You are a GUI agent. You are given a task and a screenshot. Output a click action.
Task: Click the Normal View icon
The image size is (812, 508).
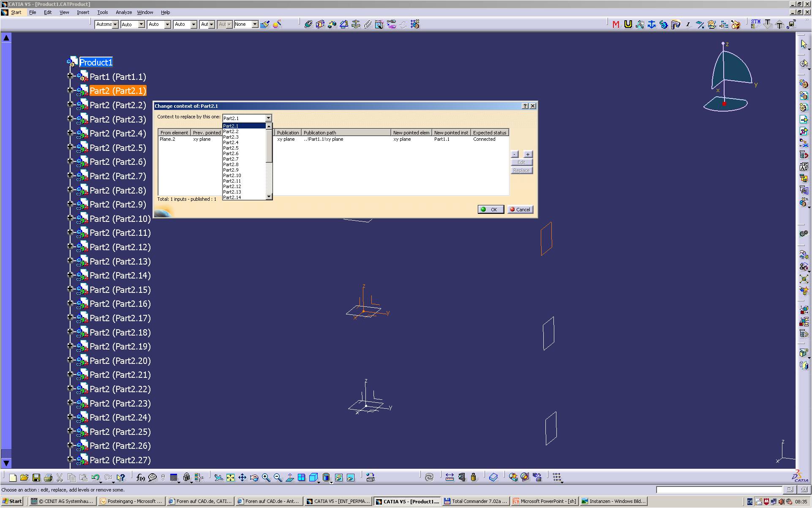(x=289, y=478)
